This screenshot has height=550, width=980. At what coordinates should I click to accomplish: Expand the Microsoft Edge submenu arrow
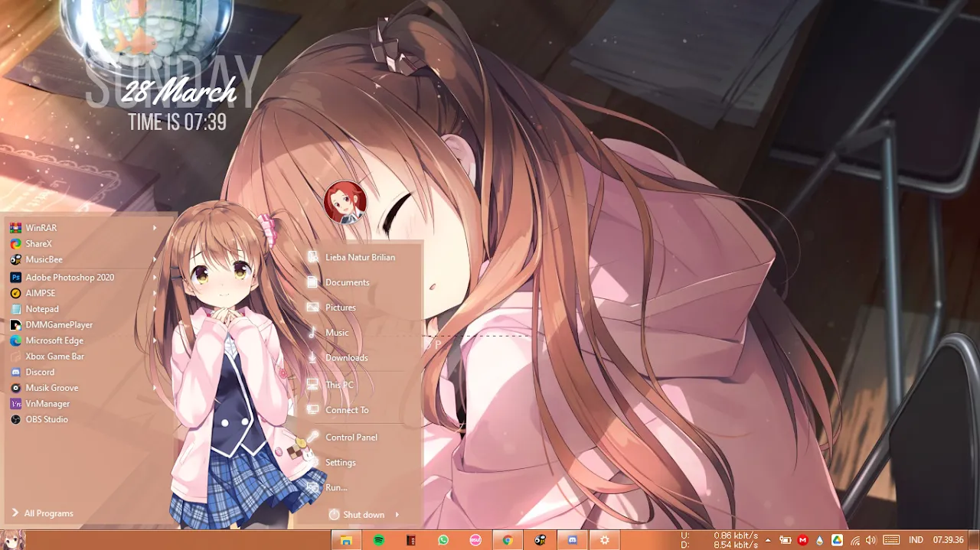tap(155, 340)
